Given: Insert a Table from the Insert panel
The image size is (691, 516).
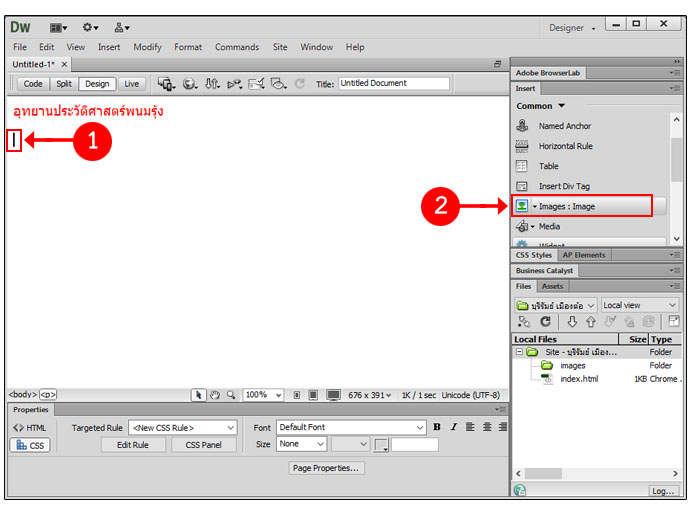Looking at the screenshot, I should click(521, 166).
